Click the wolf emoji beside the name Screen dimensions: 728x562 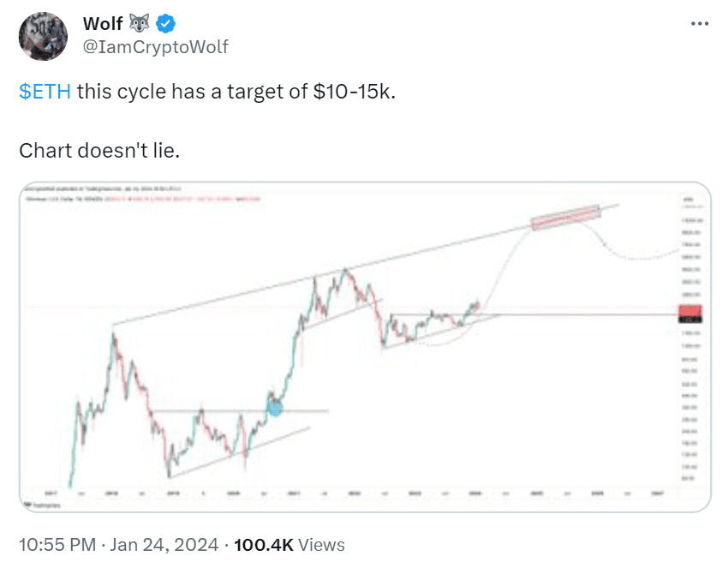pyautogui.click(x=136, y=25)
